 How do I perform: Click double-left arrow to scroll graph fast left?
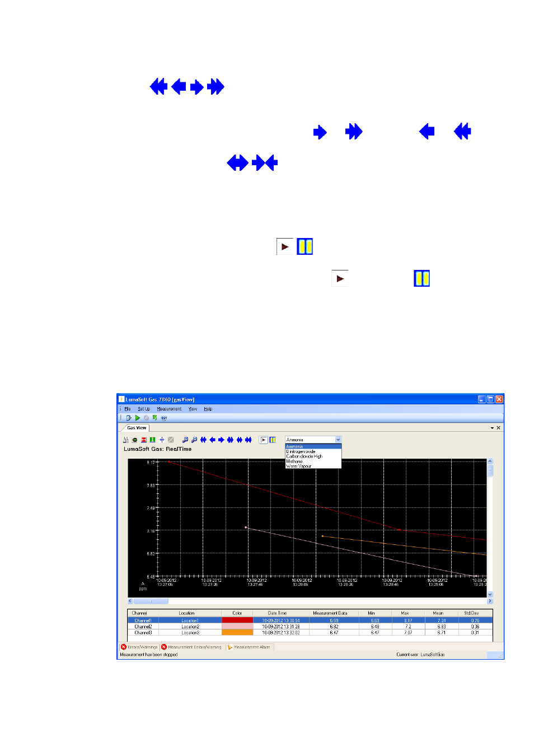click(x=203, y=440)
